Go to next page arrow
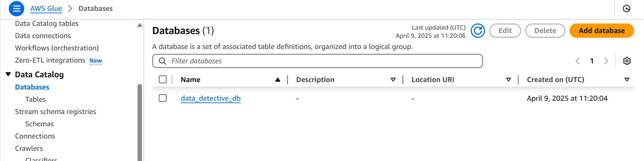 [606, 61]
